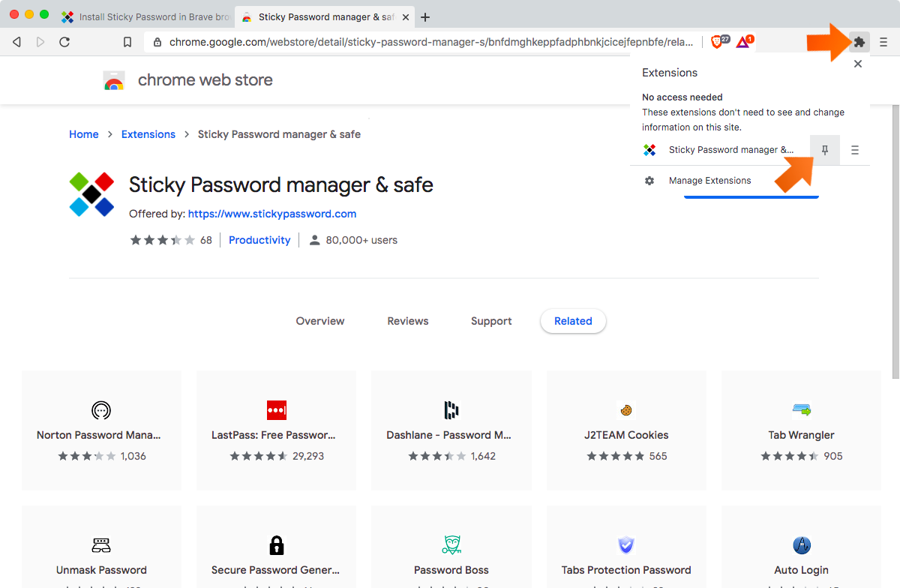900x588 pixels.
Task: Open Secure Password Generator lock icon
Action: point(277,545)
